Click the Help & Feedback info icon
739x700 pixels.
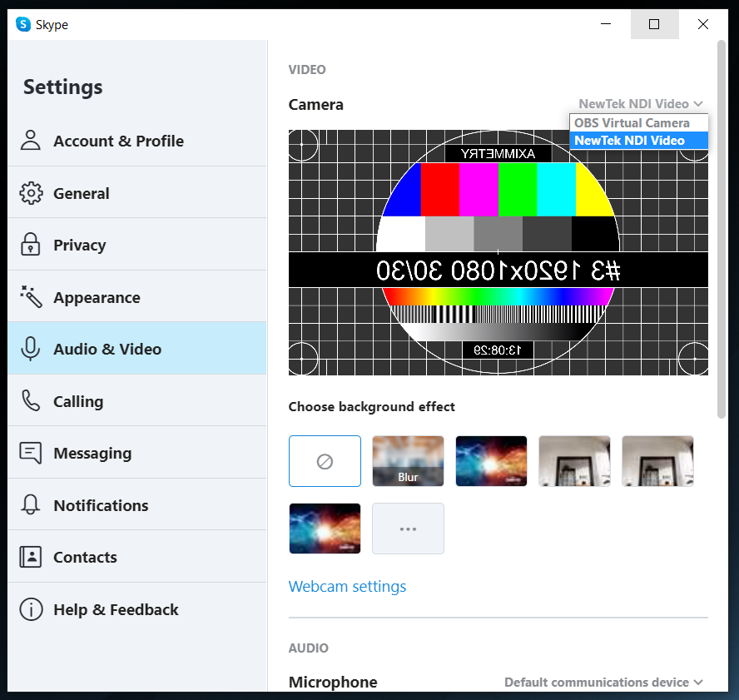tap(31, 609)
